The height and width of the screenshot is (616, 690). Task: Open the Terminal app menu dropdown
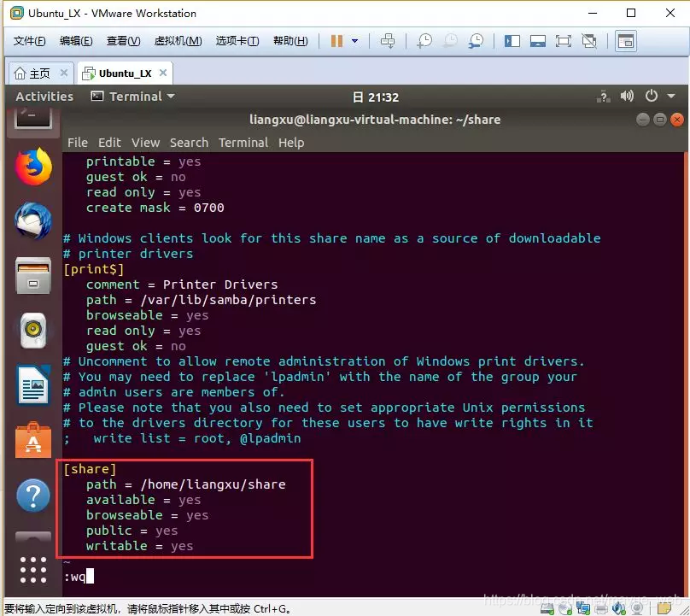[133, 97]
